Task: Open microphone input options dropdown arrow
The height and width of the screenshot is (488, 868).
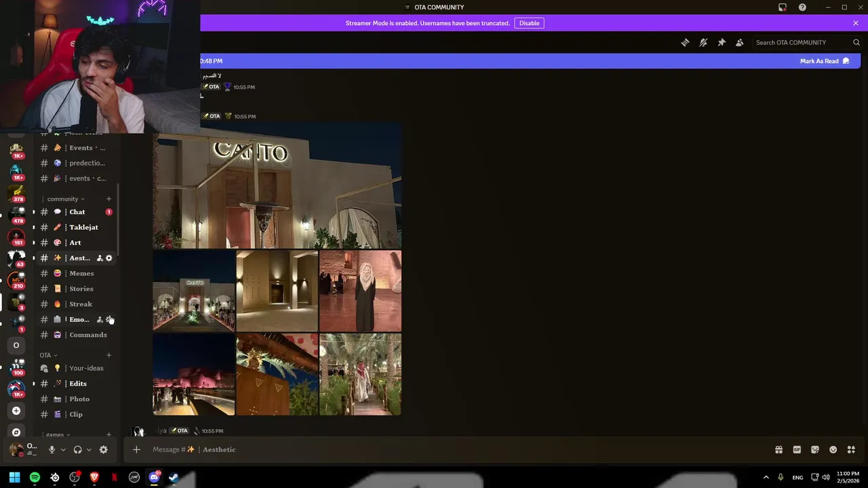Action: click(x=63, y=449)
